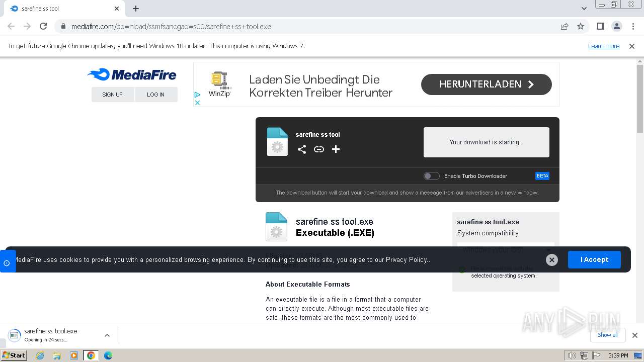Image resolution: width=644 pixels, height=362 pixels.
Task: Open the operating system compatibility dropdown
Action: click(506, 250)
